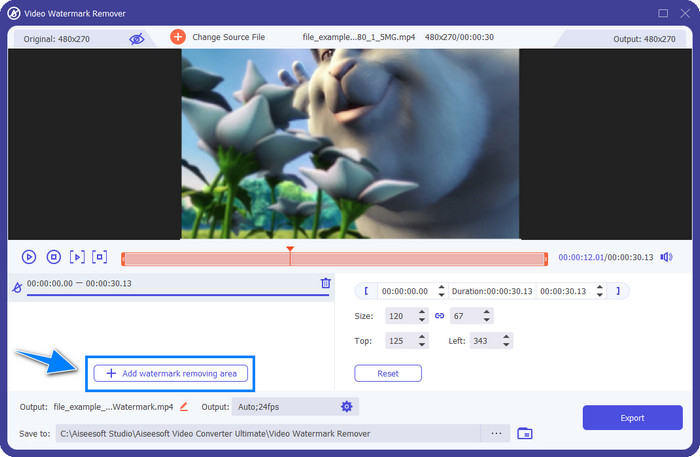This screenshot has height=457, width=700.
Task: Click the stop-in-brackets snapshot icon
Action: pos(100,257)
